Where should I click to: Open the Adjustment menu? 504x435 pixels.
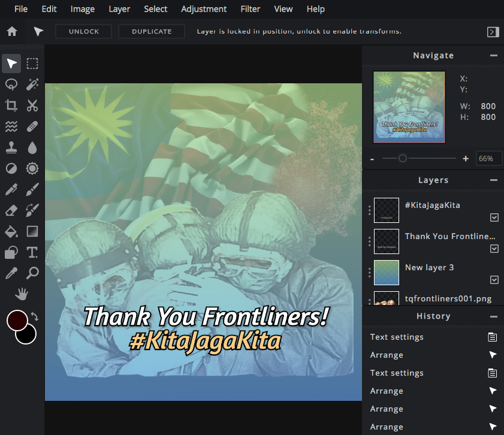click(204, 9)
